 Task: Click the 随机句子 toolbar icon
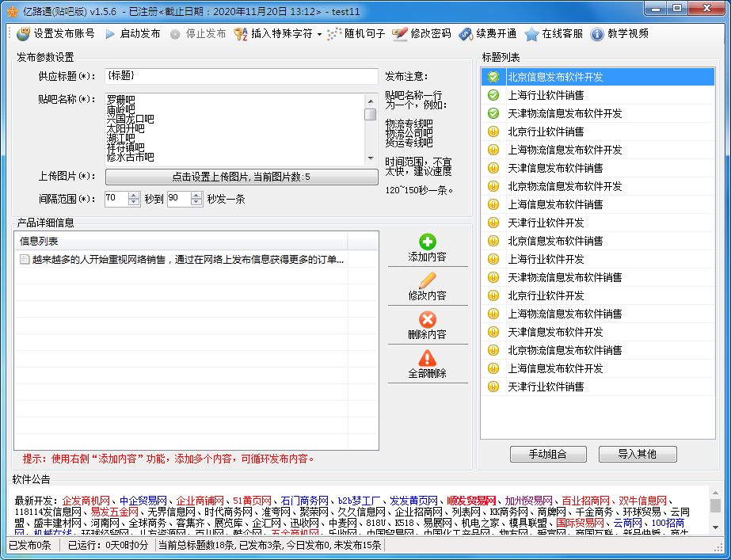[x=334, y=34]
